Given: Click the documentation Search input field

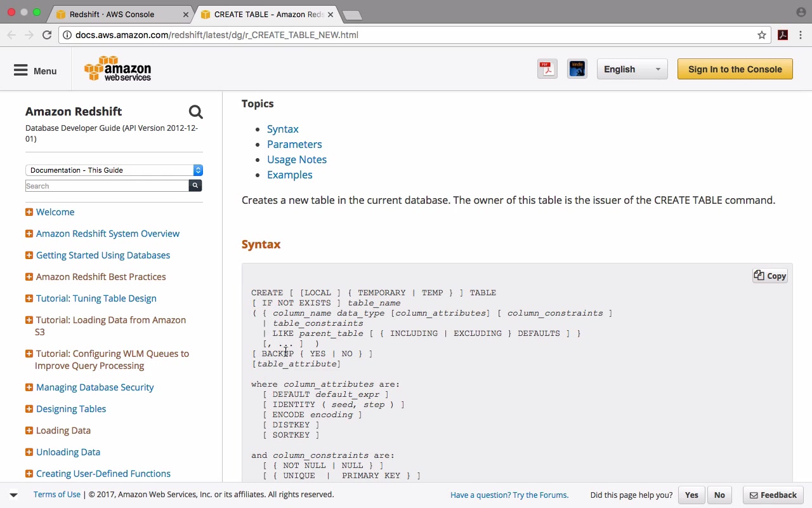Looking at the screenshot, I should 107,185.
